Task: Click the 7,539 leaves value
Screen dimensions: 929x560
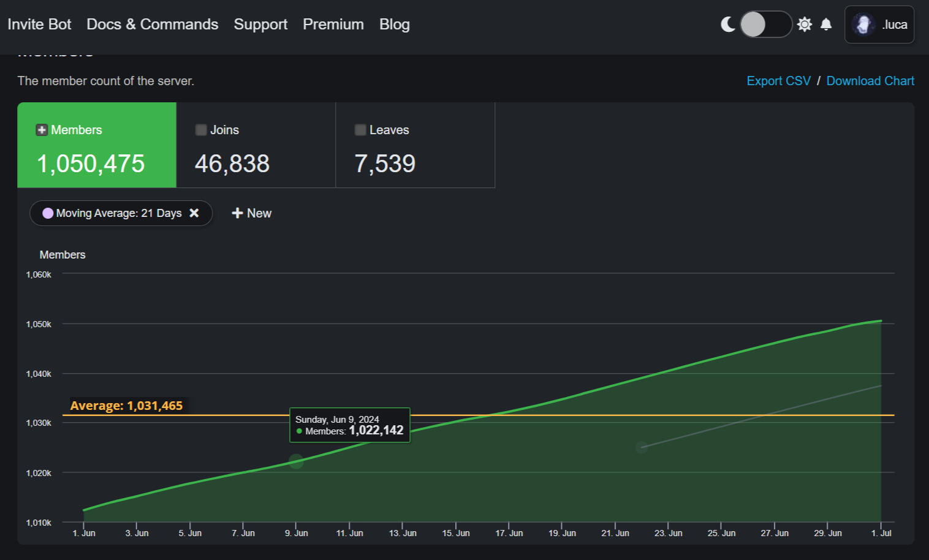Action: (x=385, y=164)
